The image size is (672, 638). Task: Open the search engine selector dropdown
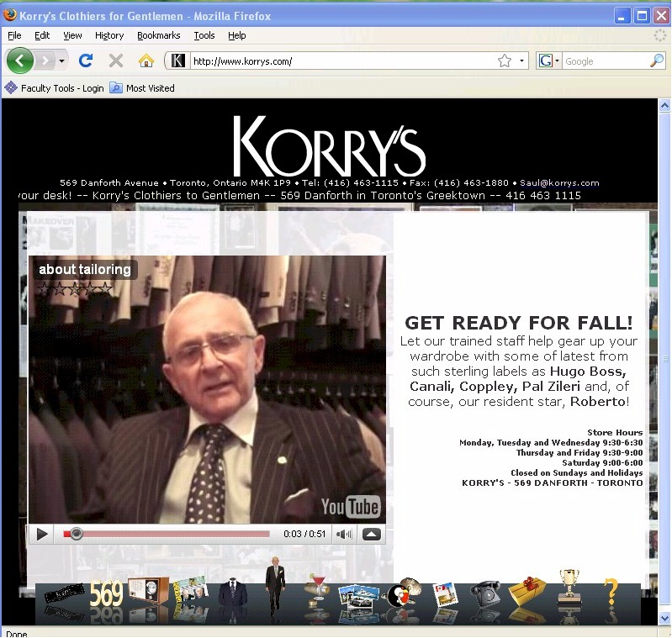coord(548,61)
